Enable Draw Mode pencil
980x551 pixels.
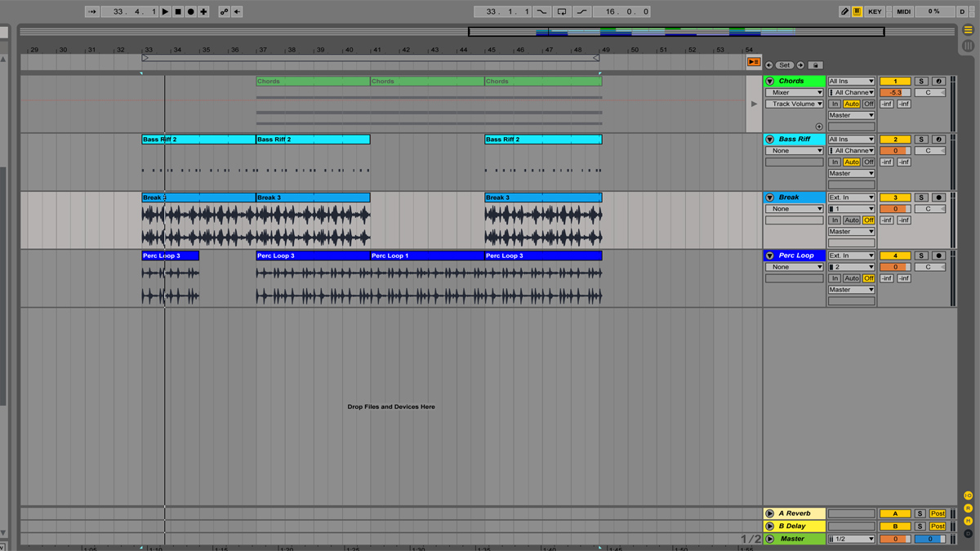coord(844,11)
